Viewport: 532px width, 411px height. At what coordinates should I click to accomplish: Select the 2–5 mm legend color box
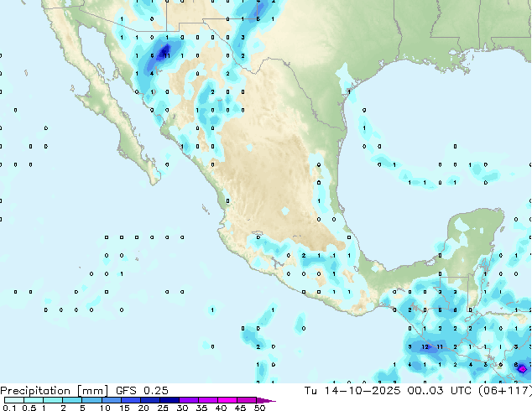(x=72, y=400)
